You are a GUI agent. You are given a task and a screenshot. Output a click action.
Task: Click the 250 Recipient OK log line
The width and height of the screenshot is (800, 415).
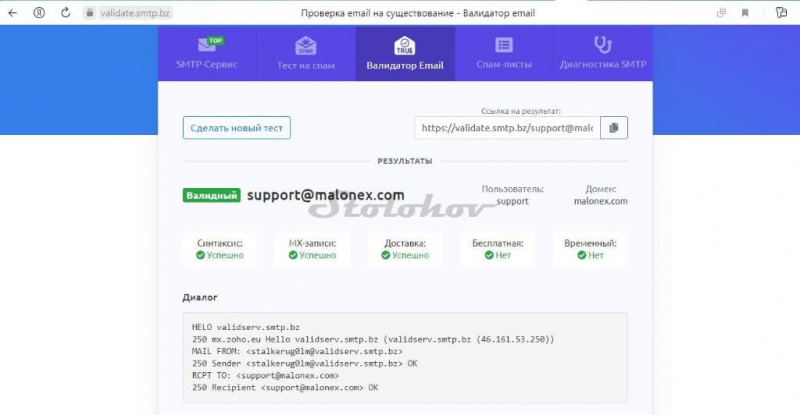tap(285, 387)
